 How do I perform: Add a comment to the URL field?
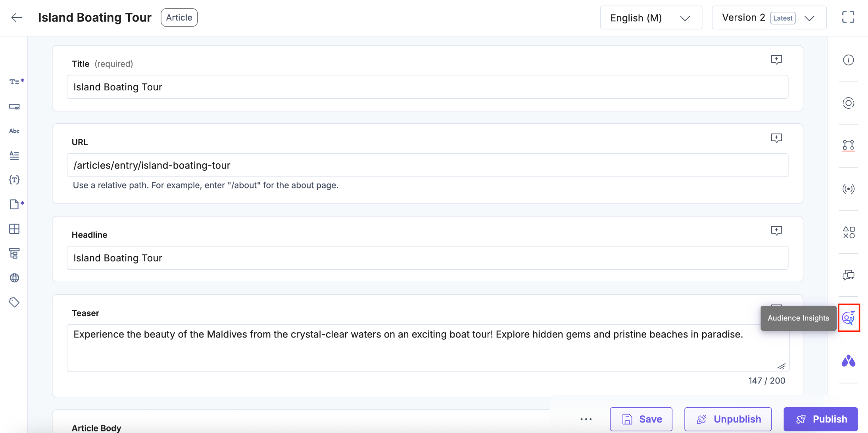(776, 138)
